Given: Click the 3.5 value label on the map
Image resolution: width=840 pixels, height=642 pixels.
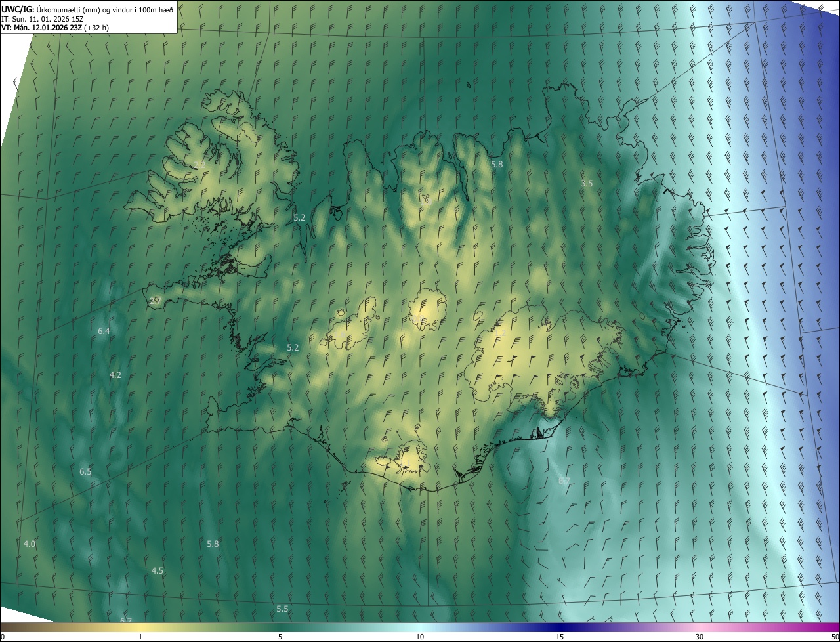Looking at the screenshot, I should [x=587, y=184].
